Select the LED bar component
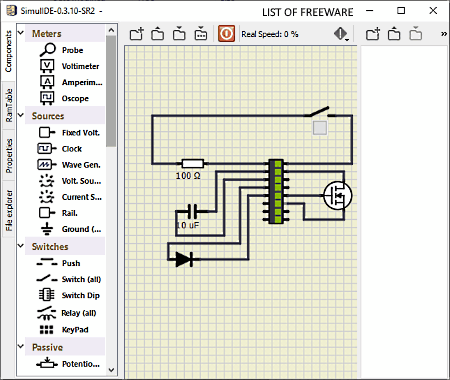 276,192
